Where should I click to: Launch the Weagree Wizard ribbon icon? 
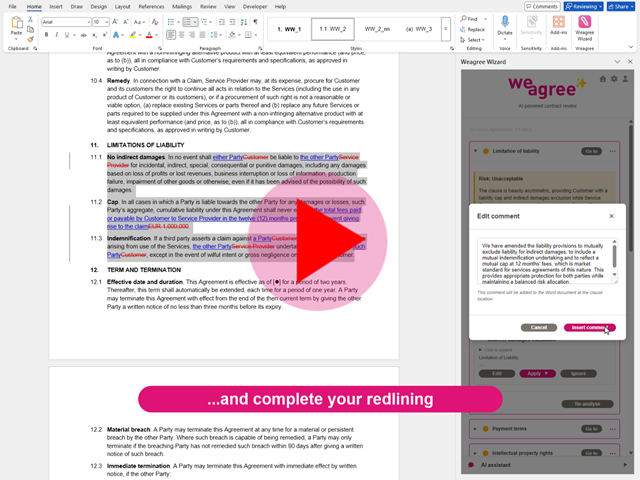pyautogui.click(x=584, y=21)
